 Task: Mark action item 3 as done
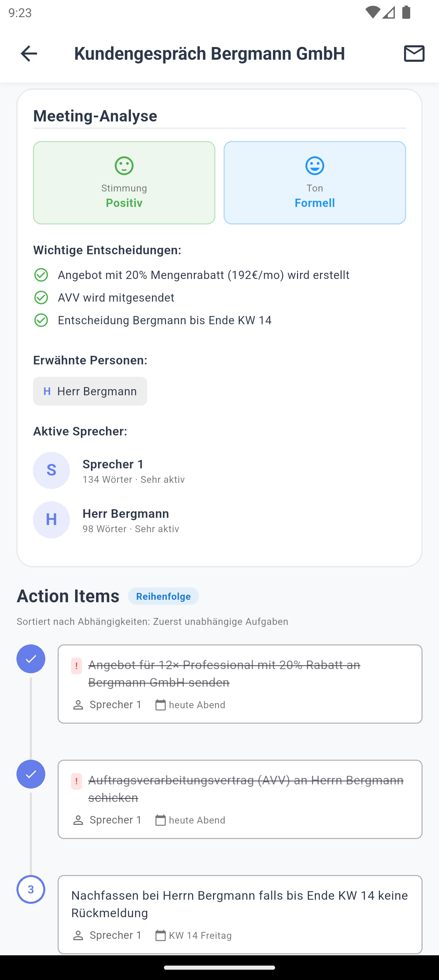tap(31, 889)
